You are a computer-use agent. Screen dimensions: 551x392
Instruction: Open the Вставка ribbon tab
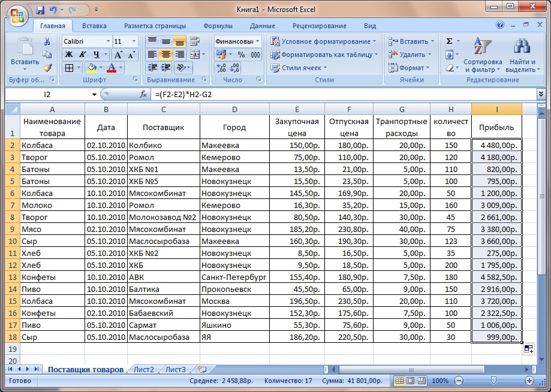94,26
